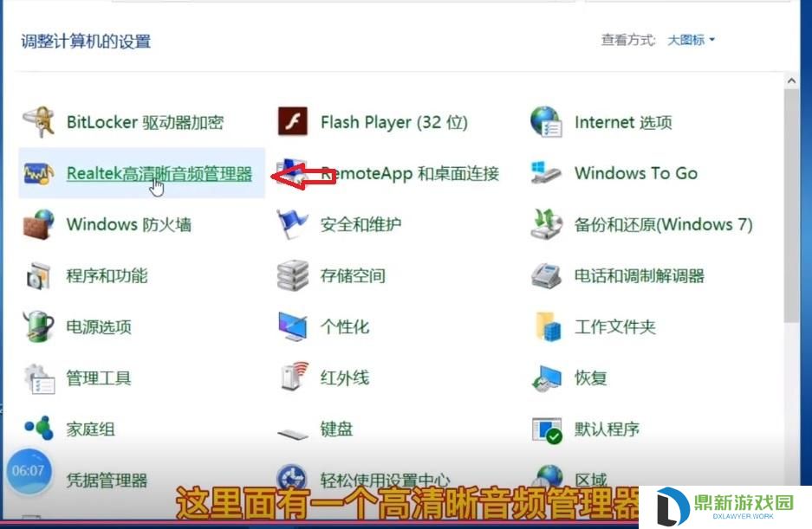Open the BitLocker 驱动器加密 link

tap(145, 122)
